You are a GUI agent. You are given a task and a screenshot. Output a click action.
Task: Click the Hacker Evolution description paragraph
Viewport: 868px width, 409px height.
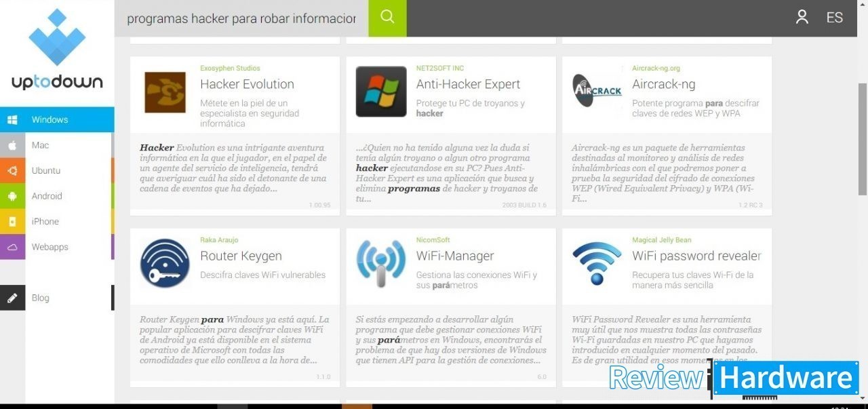[233, 168]
